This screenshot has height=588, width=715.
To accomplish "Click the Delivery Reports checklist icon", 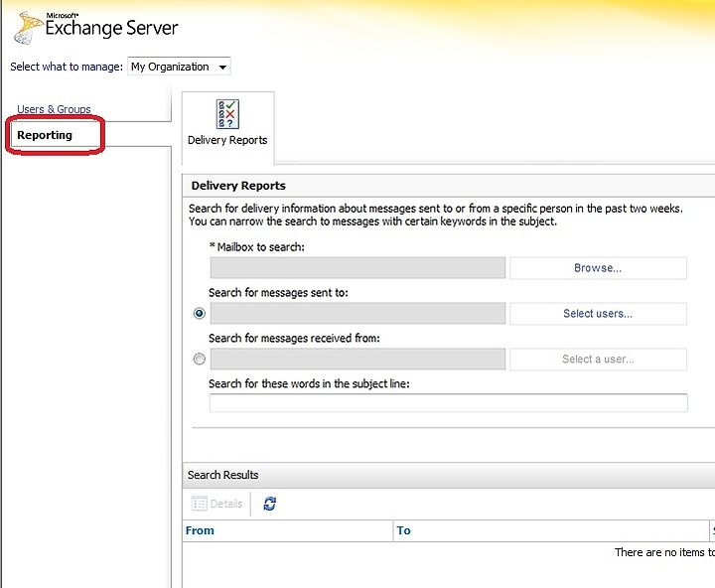I will [227, 114].
